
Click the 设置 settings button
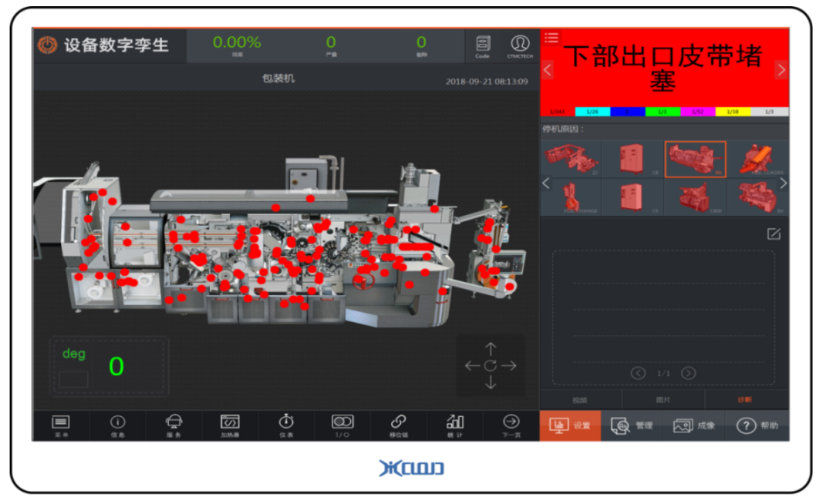pos(569,425)
